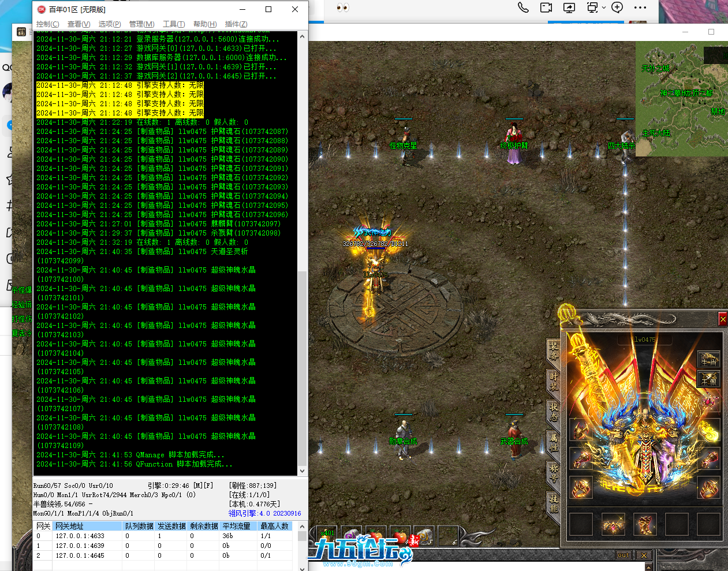
Task: Select the belt equipment slot
Action: tap(613, 525)
